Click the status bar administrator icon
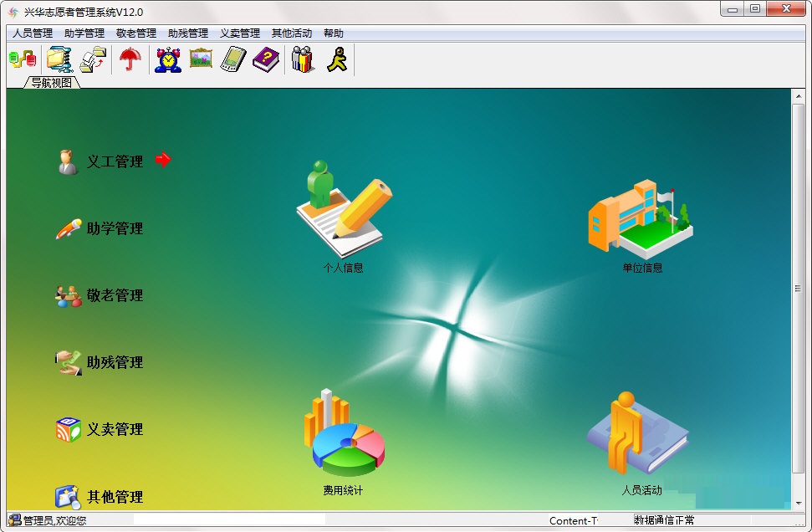The height and width of the screenshot is (532, 812). click(x=15, y=520)
